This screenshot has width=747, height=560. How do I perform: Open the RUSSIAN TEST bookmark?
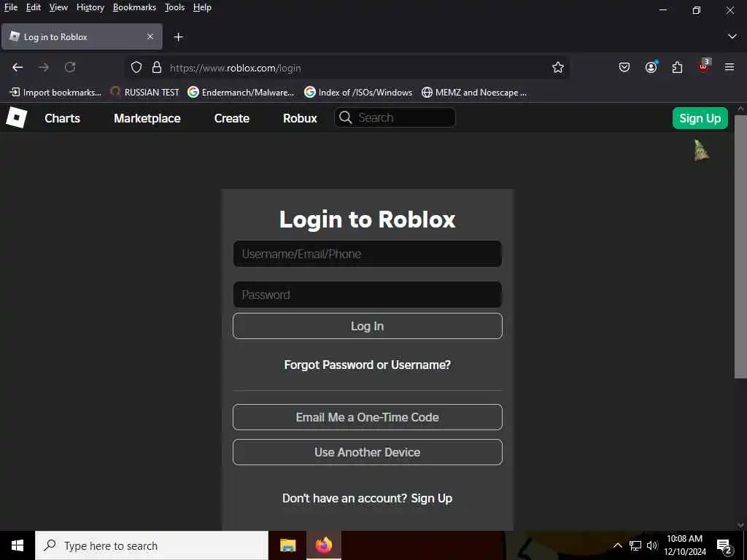coord(144,93)
